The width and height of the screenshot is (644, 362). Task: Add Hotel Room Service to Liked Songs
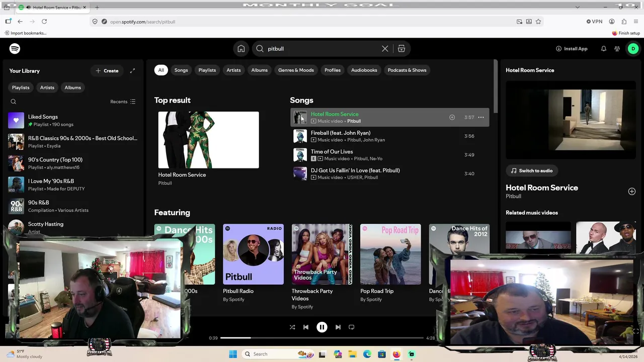pyautogui.click(x=452, y=117)
